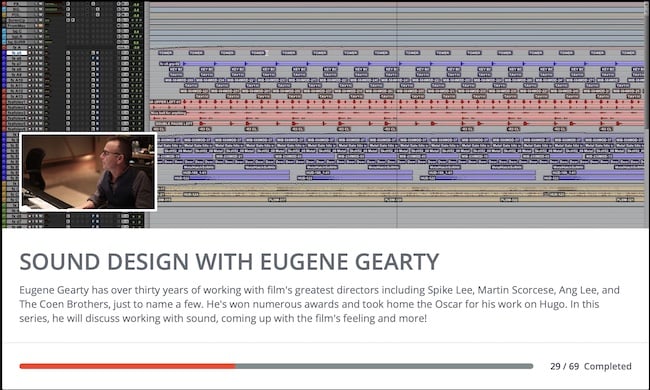Click the empty gray timeline area below the tan tracks
650x390 pixels.
(396, 216)
